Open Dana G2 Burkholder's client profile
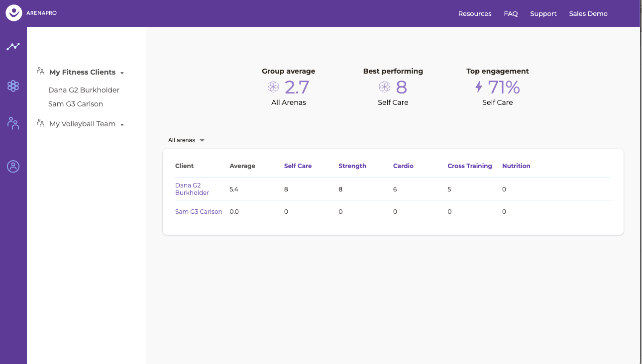This screenshot has width=642, height=364. [192, 189]
